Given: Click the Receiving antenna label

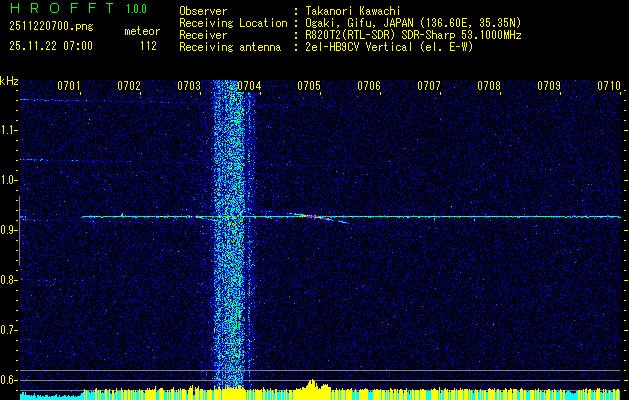Looking at the screenshot, I should pyautogui.click(x=230, y=47).
